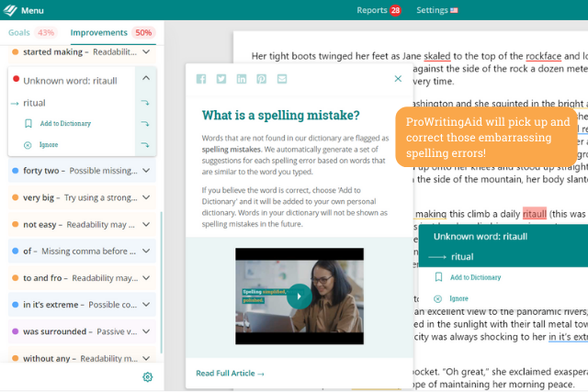Share article on Twitter

tap(221, 79)
